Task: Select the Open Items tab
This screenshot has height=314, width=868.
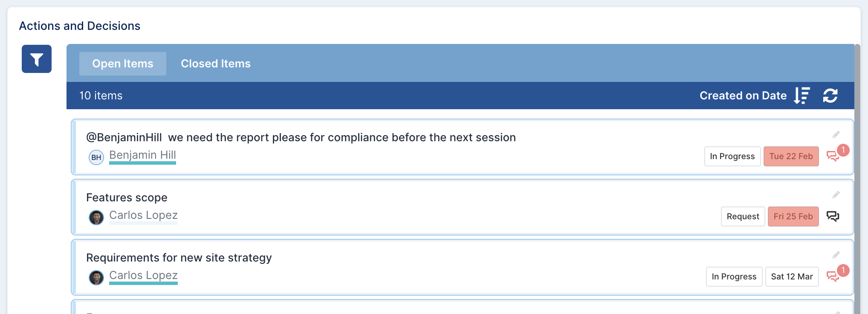Action: 123,64
